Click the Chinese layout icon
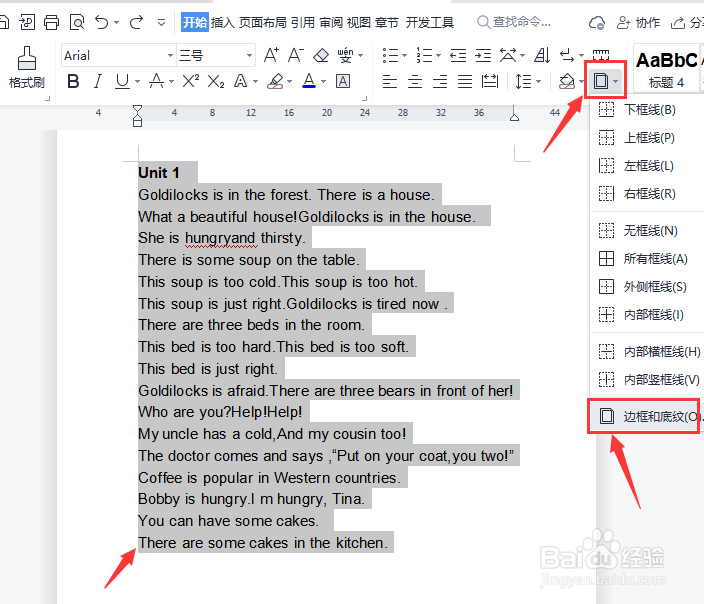Screen dimensions: 704x604 (508, 56)
